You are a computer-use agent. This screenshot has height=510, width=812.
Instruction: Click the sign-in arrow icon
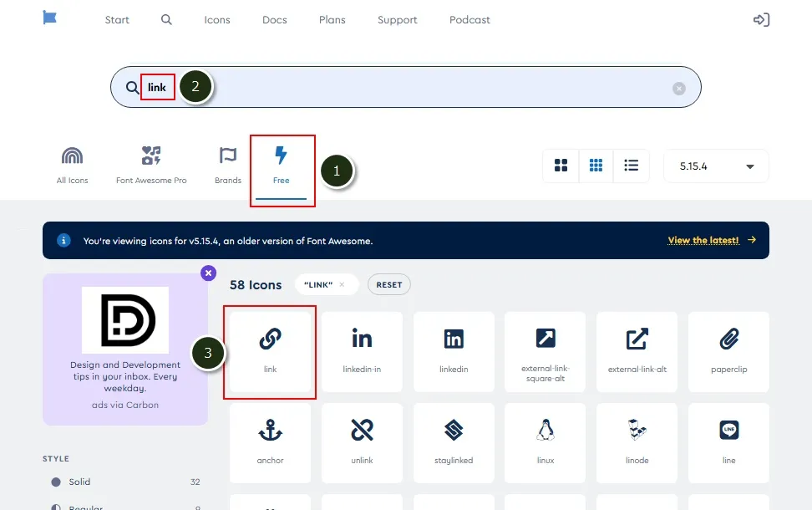click(x=761, y=20)
